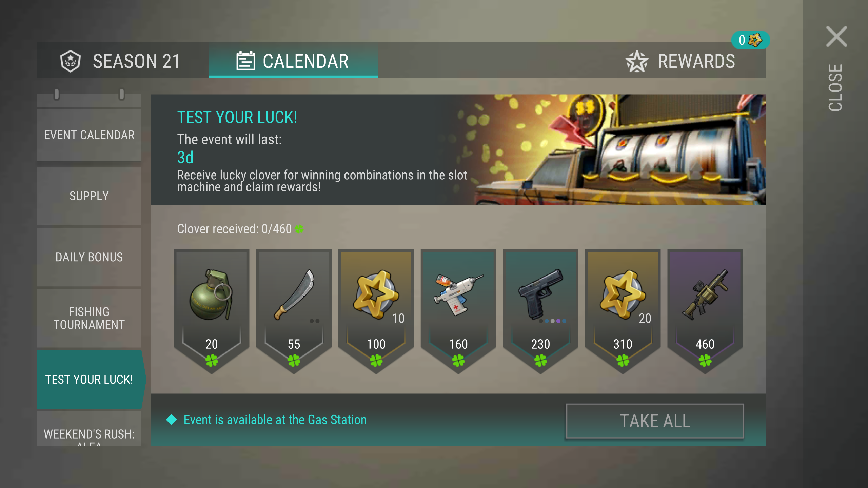Open Weekend's Rush sidebar entry
The image size is (868, 488).
pyautogui.click(x=89, y=429)
